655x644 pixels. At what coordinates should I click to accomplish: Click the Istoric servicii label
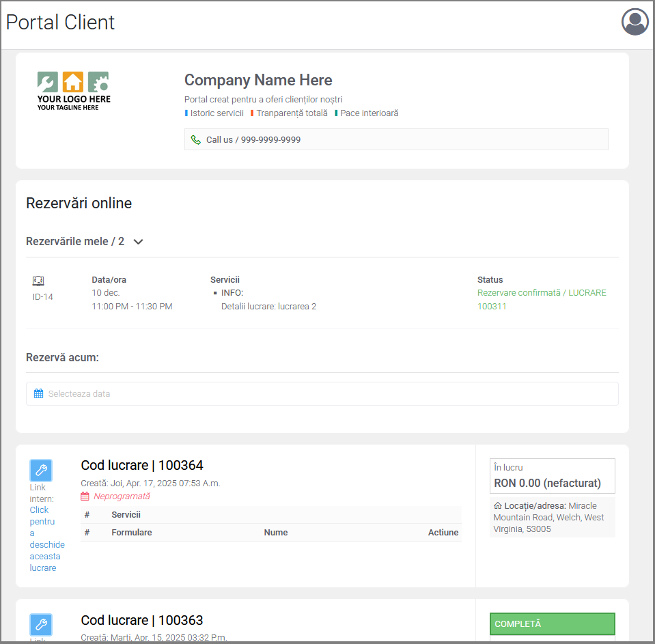pos(217,113)
